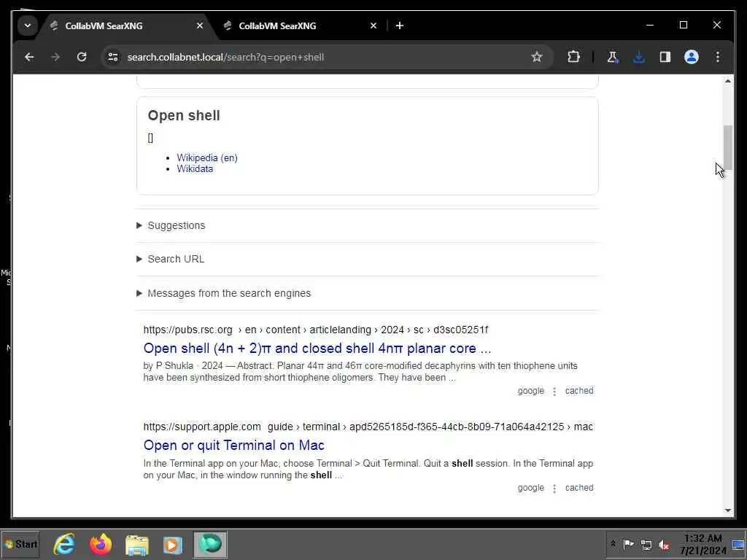
Task: Switch to second CollabVM SearXNG tab
Action: tap(300, 26)
